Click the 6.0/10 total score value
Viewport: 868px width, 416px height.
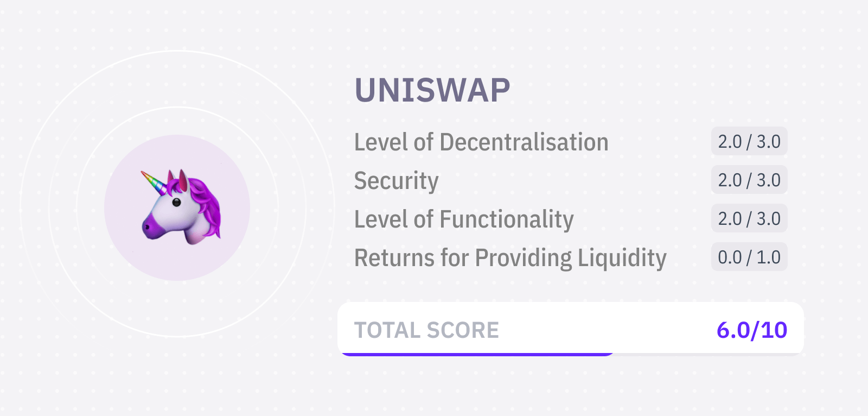(x=752, y=330)
